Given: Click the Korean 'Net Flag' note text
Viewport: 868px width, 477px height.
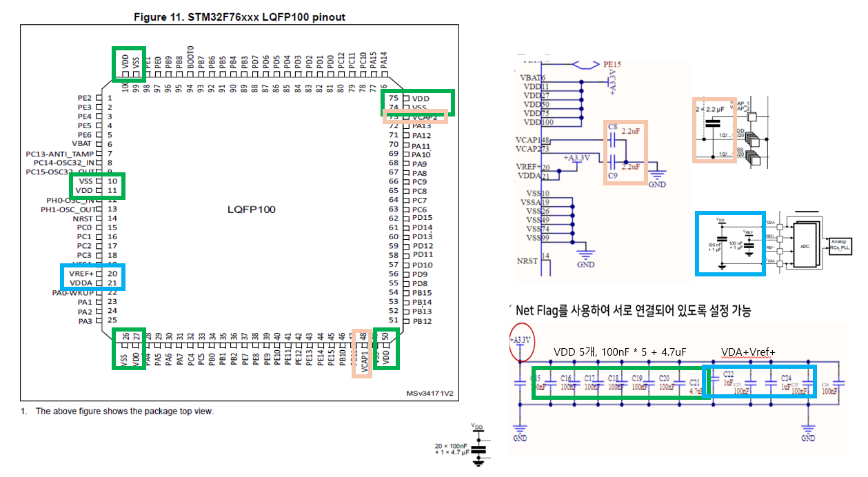Looking at the screenshot, I should click(x=633, y=311).
